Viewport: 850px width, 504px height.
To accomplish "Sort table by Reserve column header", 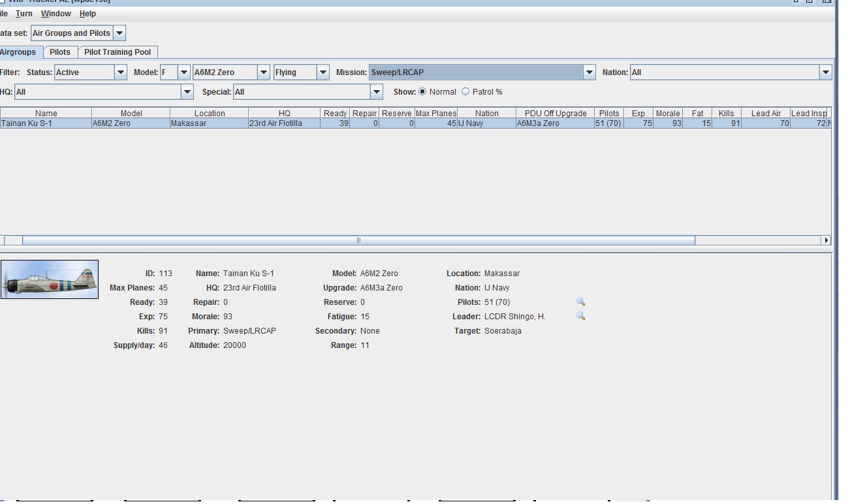I will click(397, 113).
